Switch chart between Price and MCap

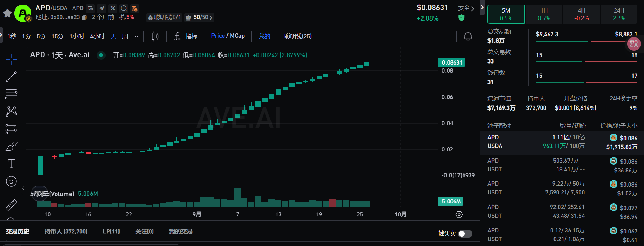pyautogui.click(x=228, y=36)
